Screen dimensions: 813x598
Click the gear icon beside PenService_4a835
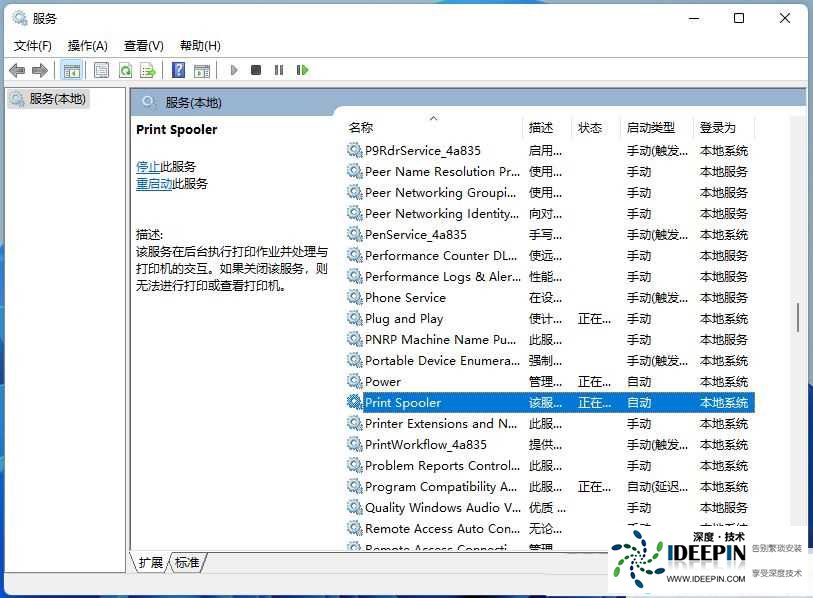tap(355, 234)
